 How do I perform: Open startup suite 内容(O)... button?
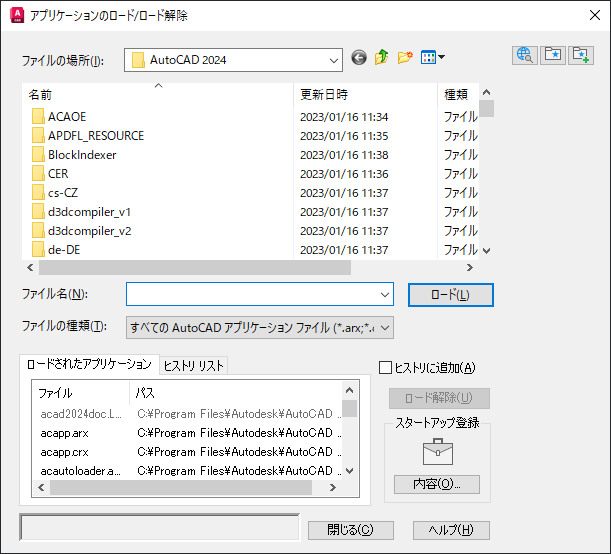(437, 484)
